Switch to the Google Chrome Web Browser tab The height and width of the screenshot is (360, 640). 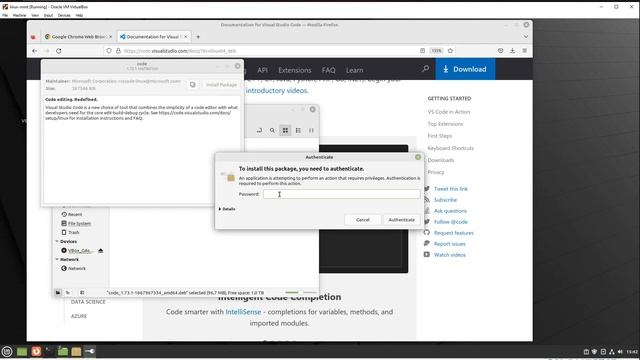pos(78,37)
